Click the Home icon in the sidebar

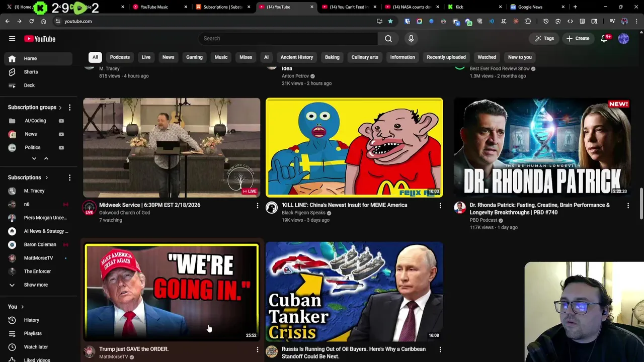pos(12,58)
